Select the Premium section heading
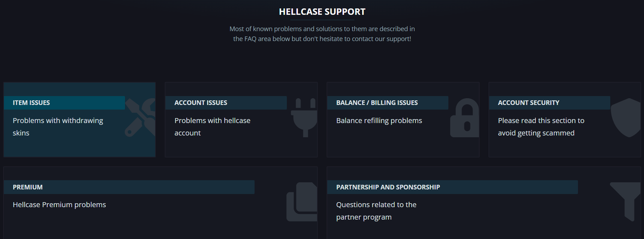 click(28, 187)
